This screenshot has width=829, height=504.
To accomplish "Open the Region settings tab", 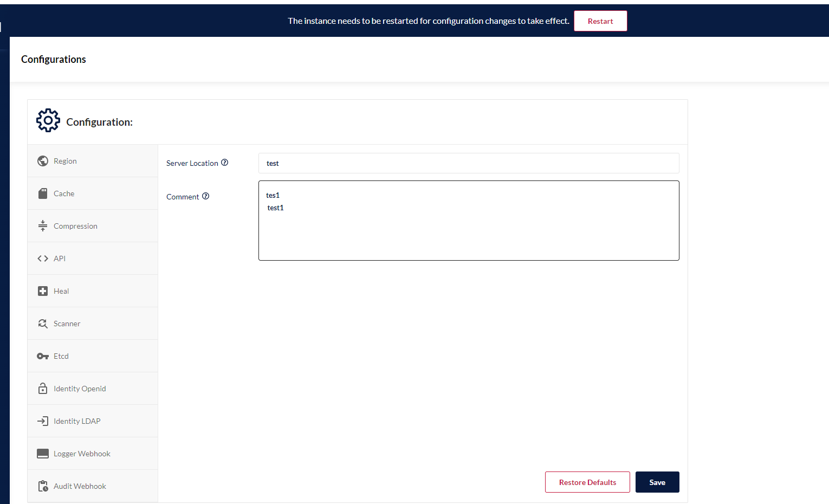I will 93,161.
